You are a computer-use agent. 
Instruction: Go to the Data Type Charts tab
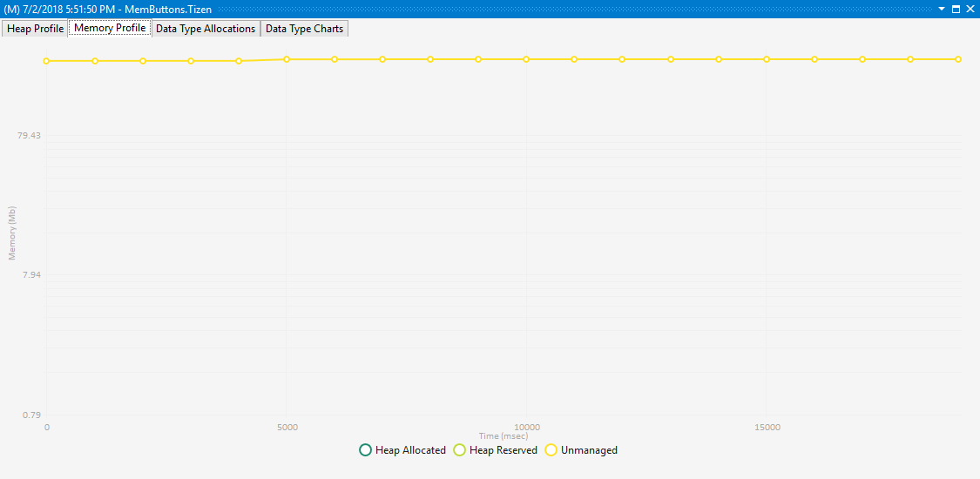304,29
